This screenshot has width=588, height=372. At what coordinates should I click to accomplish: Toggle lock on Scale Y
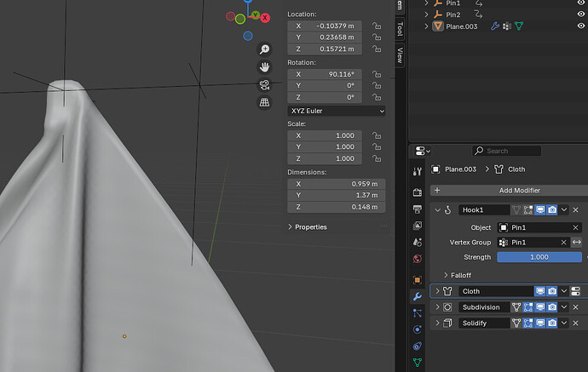(x=377, y=147)
